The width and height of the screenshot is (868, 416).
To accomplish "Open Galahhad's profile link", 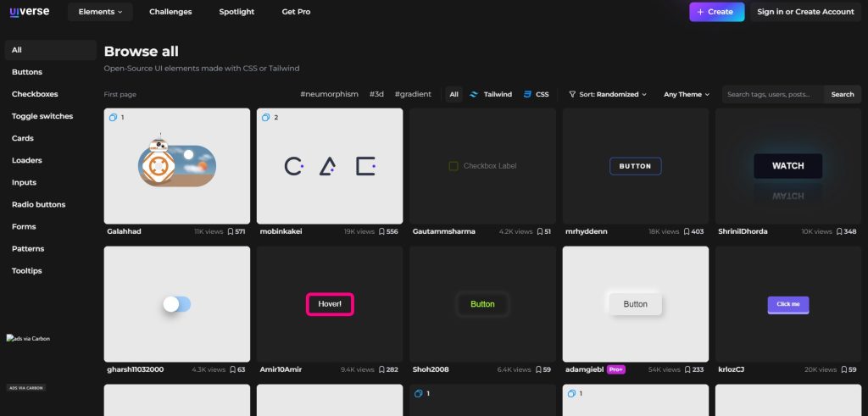I will pyautogui.click(x=124, y=232).
